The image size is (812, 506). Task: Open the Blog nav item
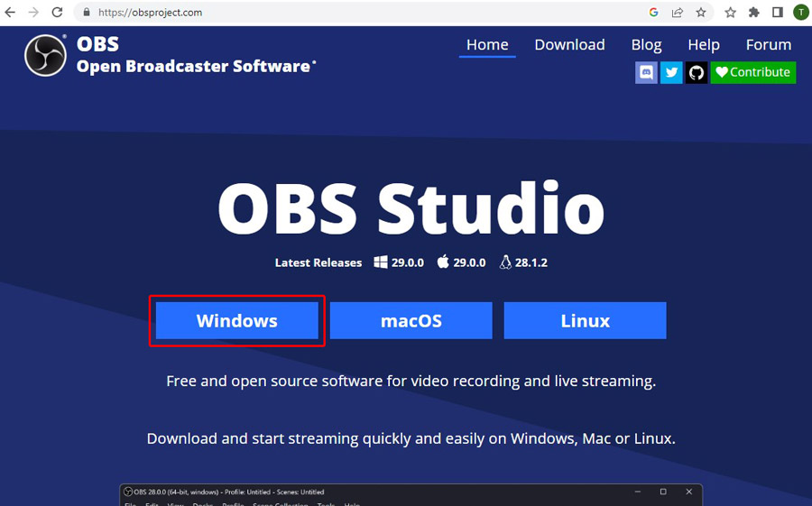646,45
